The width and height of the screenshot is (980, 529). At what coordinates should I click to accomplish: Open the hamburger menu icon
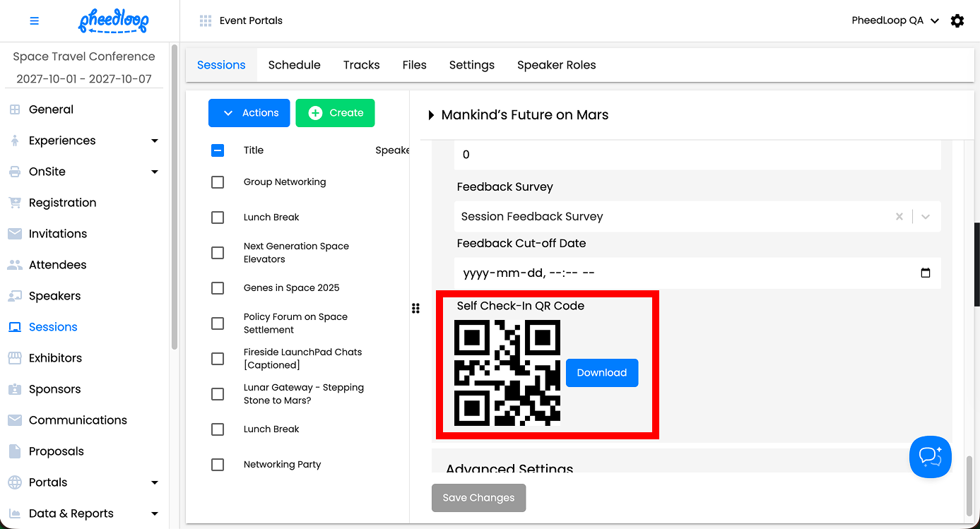pyautogui.click(x=34, y=21)
